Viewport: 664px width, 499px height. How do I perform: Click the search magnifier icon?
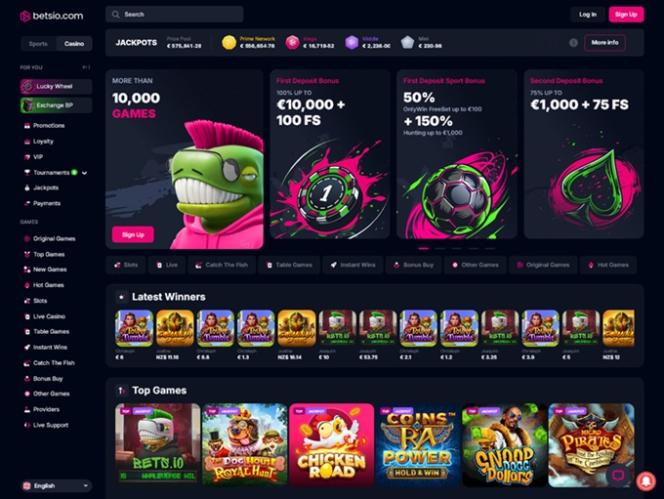[x=116, y=14]
